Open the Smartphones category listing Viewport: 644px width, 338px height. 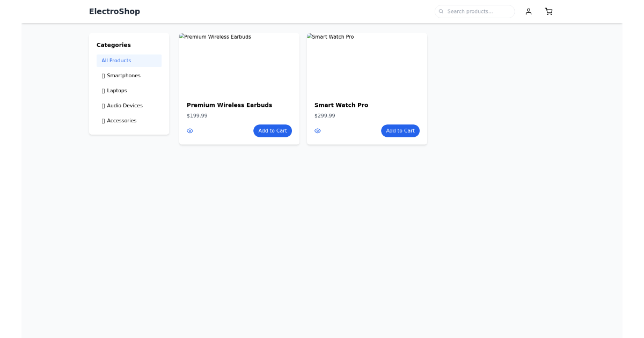click(123, 76)
